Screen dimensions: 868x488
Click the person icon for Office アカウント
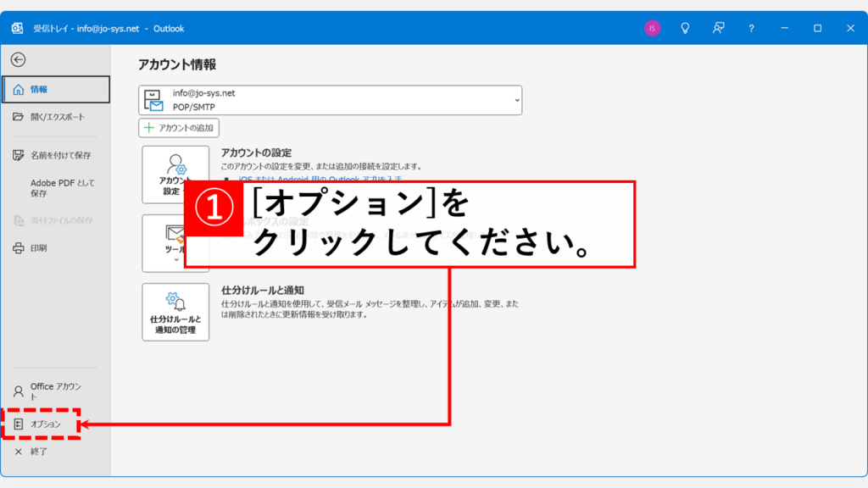pyautogui.click(x=19, y=391)
